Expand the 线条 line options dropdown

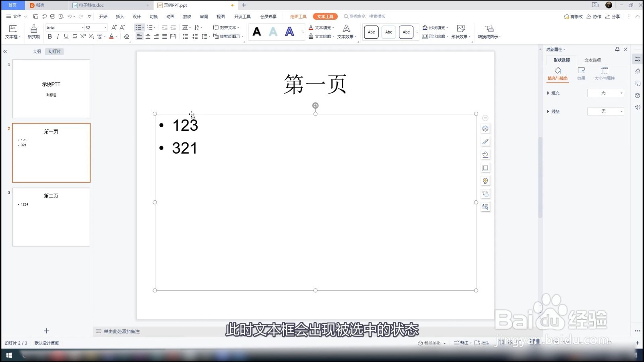point(622,111)
